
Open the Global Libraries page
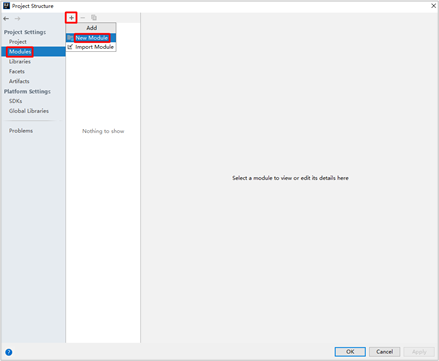[29, 111]
